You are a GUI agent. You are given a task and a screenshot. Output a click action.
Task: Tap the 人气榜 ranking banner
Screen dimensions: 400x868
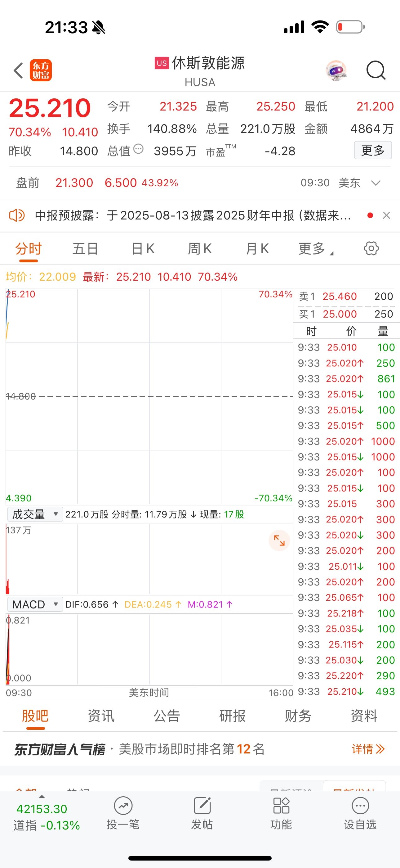point(200,749)
